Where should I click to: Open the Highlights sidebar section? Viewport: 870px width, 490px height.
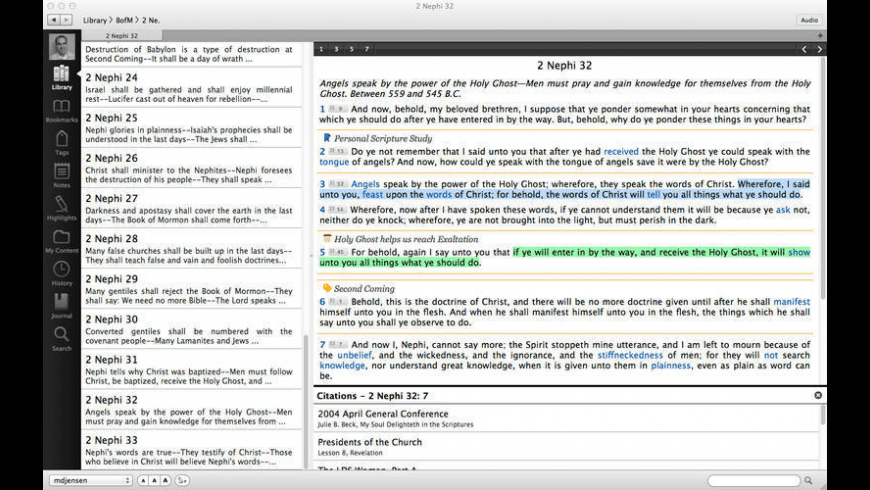[62, 208]
